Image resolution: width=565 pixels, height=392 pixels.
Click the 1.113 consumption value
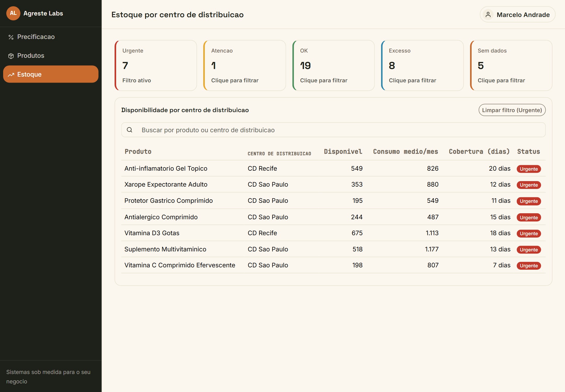point(432,233)
